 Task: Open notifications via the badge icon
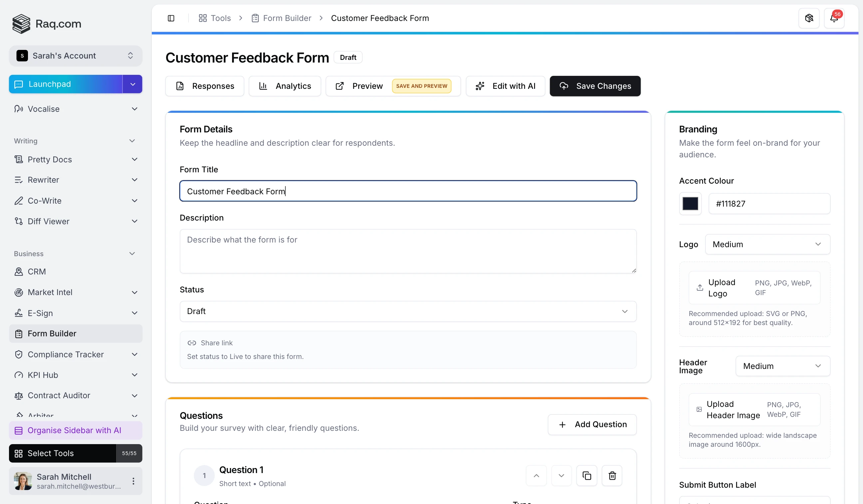835,18
